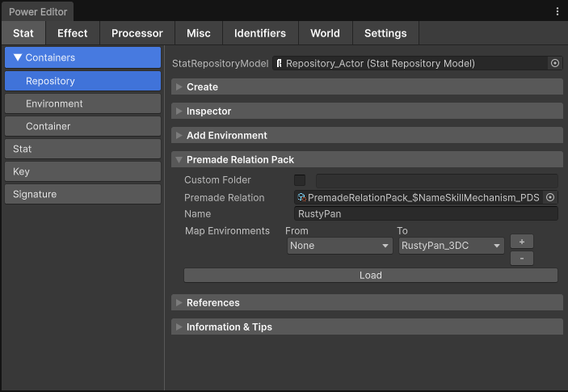Image resolution: width=568 pixels, height=392 pixels.
Task: Expand the Inspector section
Action: click(x=367, y=112)
